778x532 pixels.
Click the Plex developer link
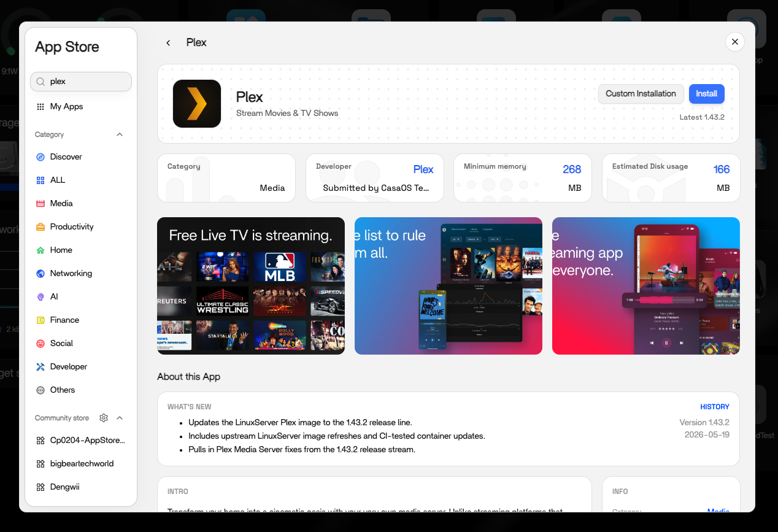423,169
